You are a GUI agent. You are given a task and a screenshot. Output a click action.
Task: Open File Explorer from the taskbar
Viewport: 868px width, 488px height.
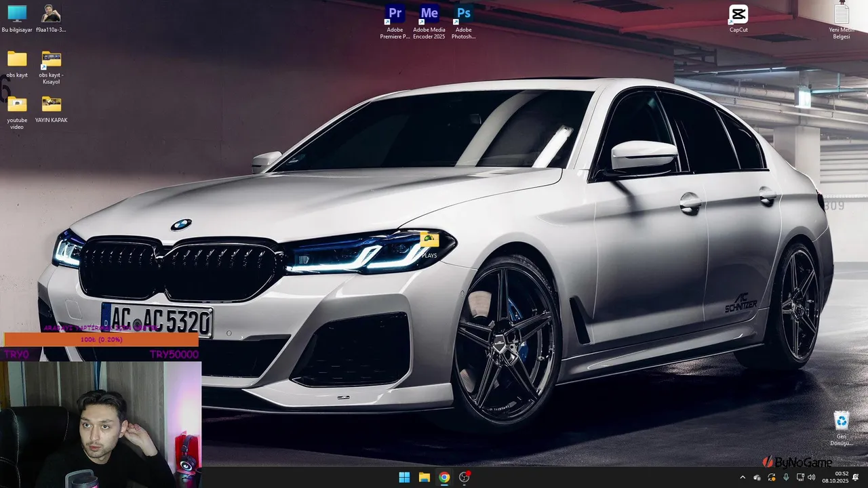pos(424,477)
